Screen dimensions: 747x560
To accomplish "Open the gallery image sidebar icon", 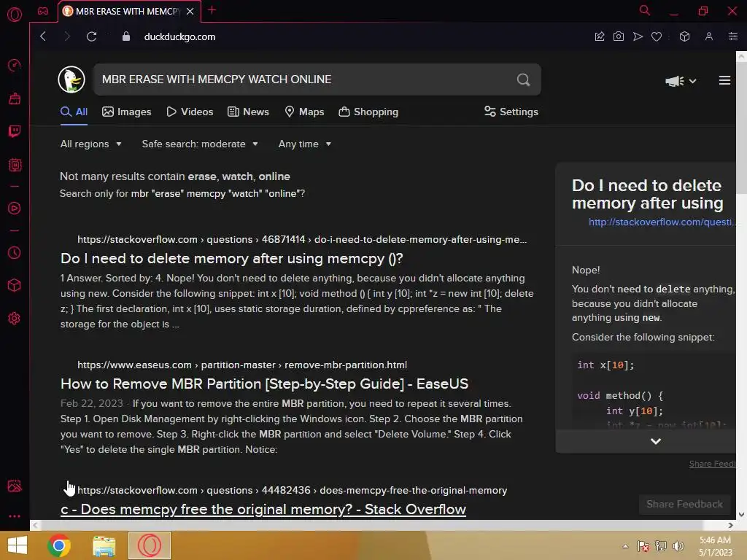I will [x=15, y=486].
